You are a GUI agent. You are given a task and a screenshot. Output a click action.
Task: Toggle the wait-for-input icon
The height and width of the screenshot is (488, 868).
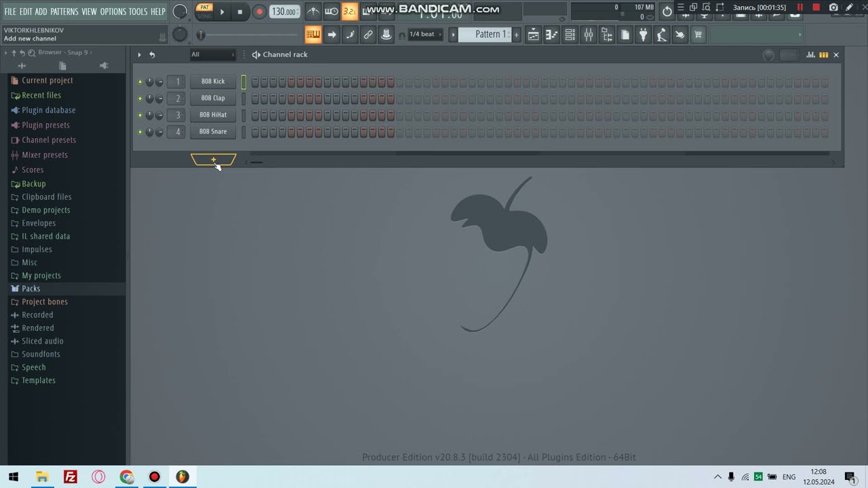332,12
